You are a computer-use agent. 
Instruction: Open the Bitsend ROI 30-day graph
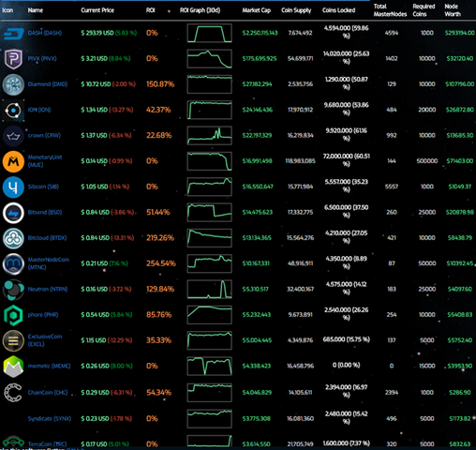pyautogui.click(x=210, y=213)
